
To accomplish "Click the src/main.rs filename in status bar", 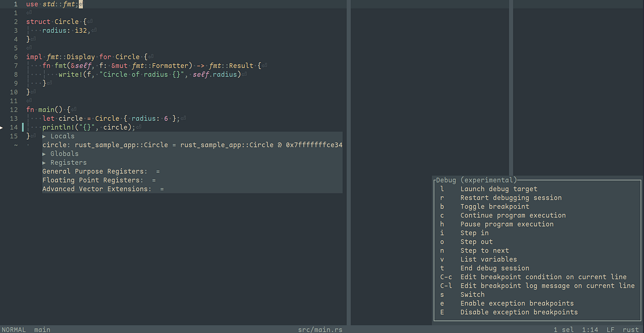I will [320, 329].
